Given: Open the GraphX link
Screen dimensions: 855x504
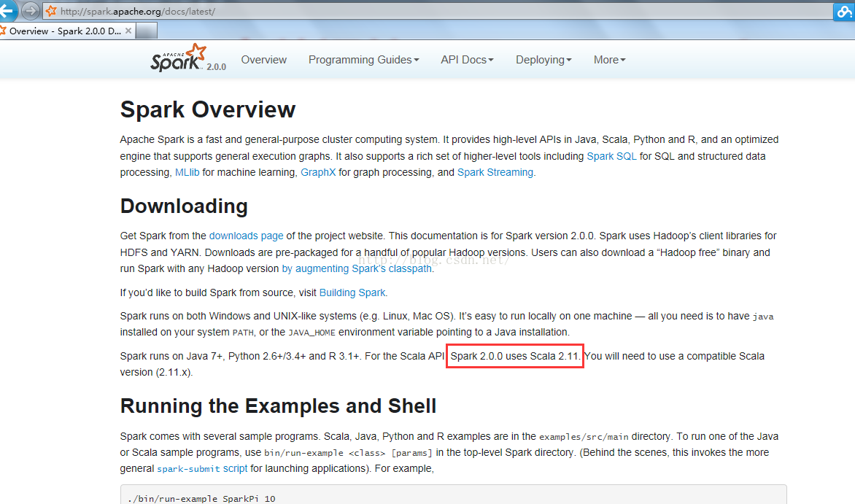Looking at the screenshot, I should coord(318,172).
